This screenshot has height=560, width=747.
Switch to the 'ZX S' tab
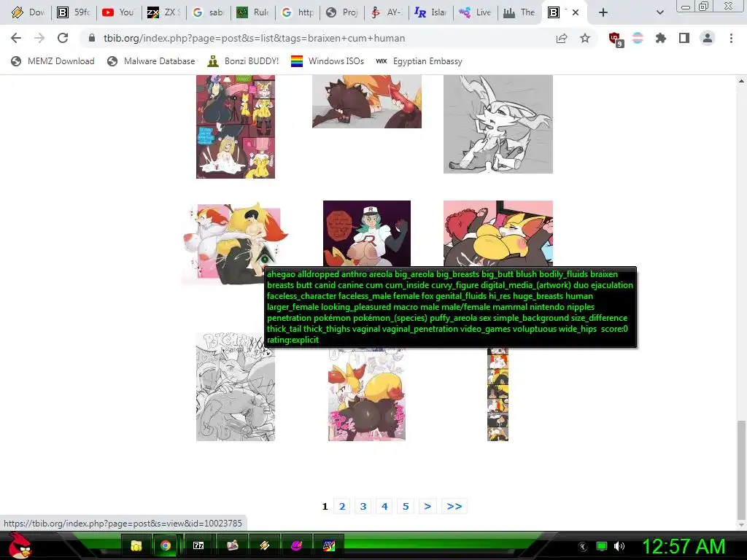pos(164,12)
